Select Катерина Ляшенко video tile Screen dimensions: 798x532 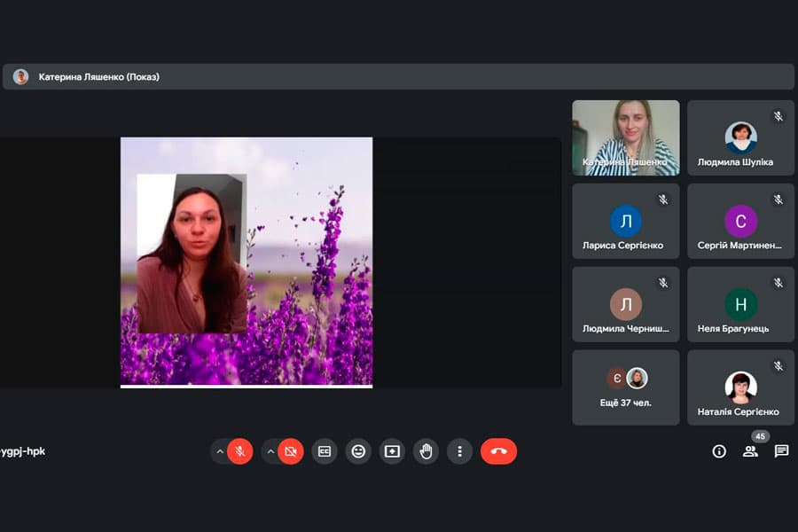(625, 137)
